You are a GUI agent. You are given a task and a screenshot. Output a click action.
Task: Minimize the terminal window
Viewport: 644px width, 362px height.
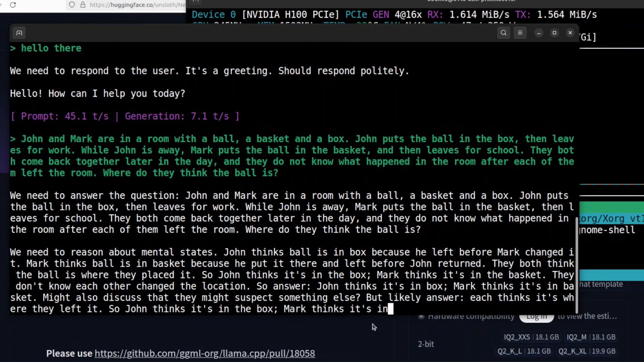539,33
